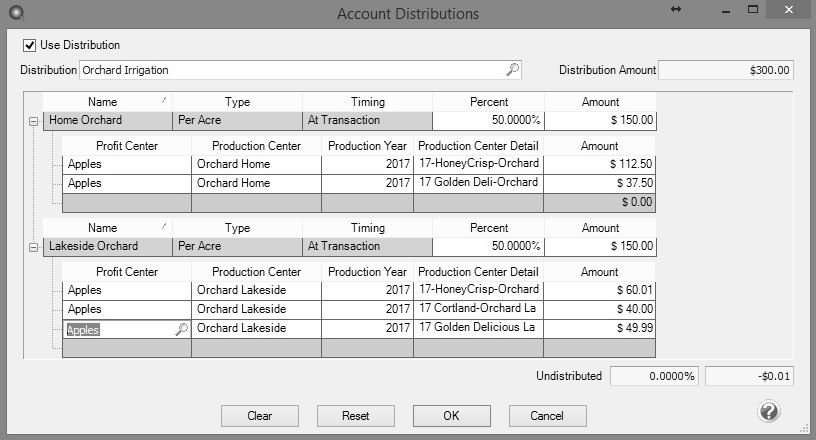
Task: Click the $37.50 amount cell
Action: pyautogui.click(x=600, y=183)
